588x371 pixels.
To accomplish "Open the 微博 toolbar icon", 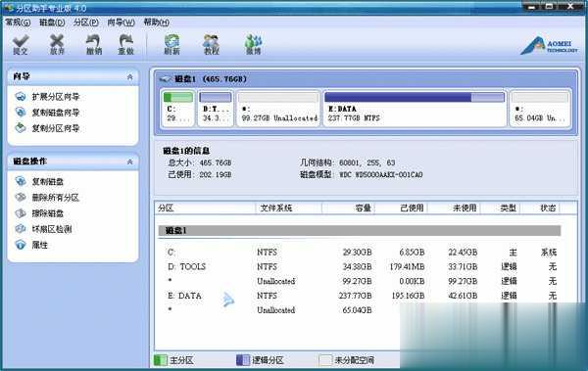I will (254, 45).
